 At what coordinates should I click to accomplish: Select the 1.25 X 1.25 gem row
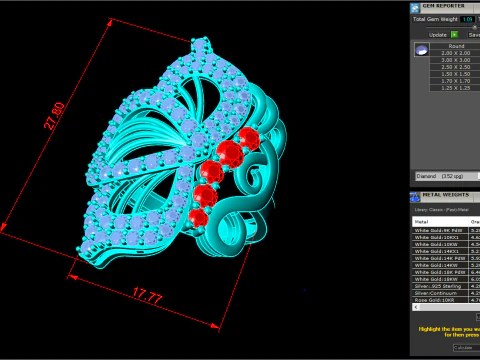[x=455, y=88]
